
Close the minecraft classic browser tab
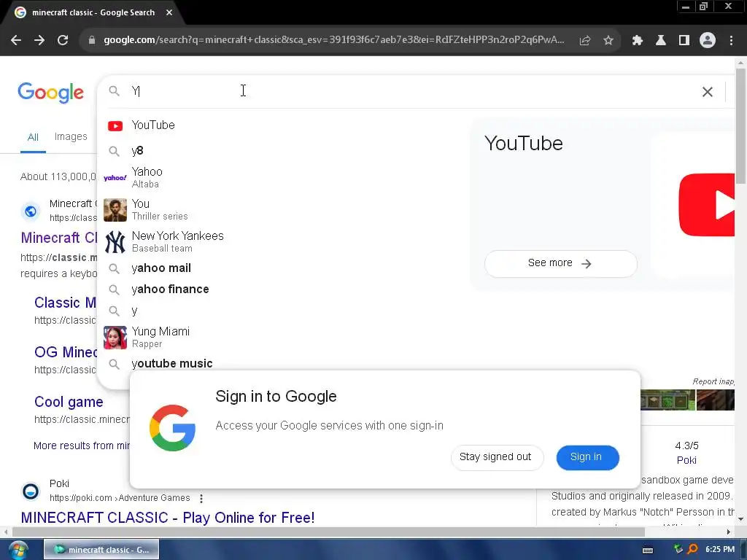coord(169,13)
